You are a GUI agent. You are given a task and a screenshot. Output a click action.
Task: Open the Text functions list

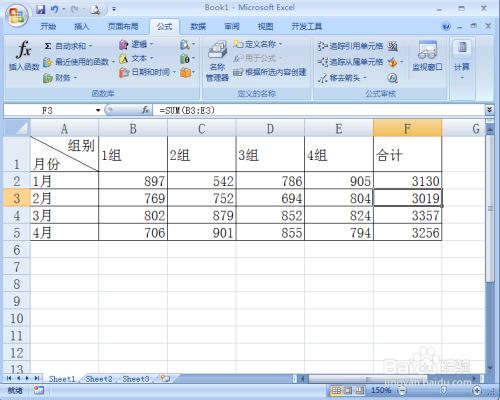(136, 59)
